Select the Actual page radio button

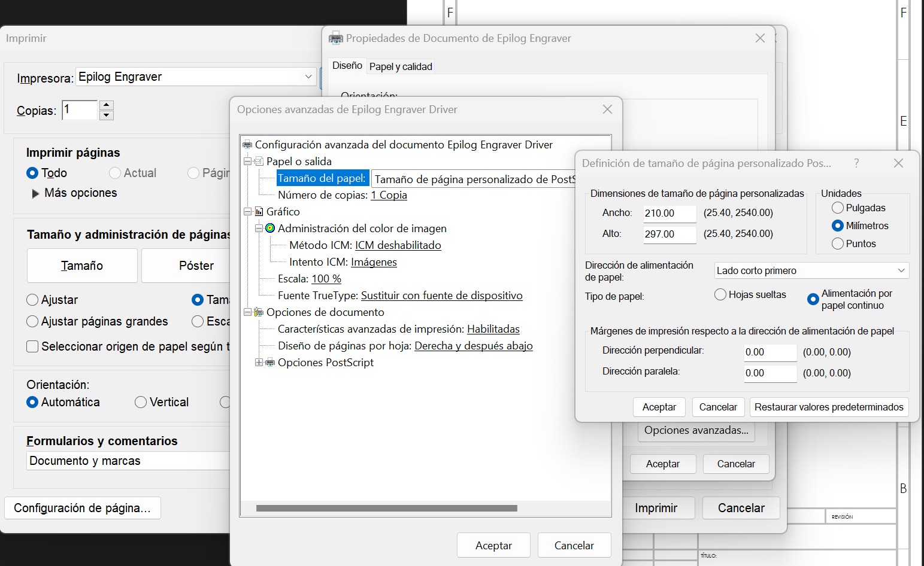(115, 173)
